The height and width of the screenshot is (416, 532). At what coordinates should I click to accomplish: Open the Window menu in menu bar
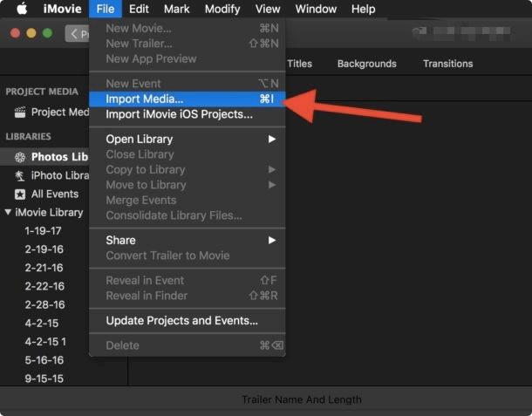316,10
